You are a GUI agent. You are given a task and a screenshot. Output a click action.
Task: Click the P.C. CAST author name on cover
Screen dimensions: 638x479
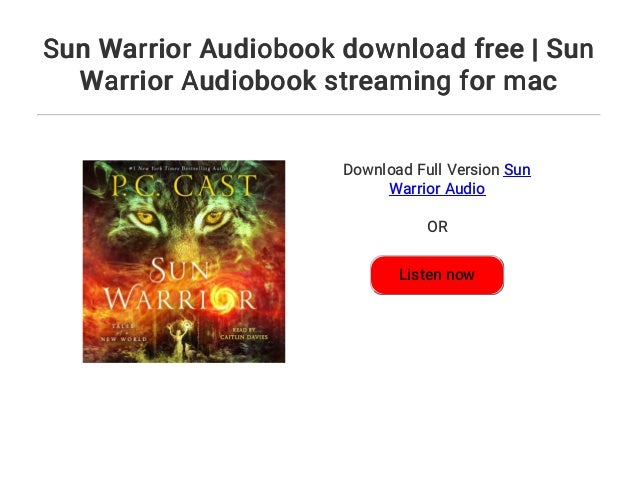tap(184, 185)
